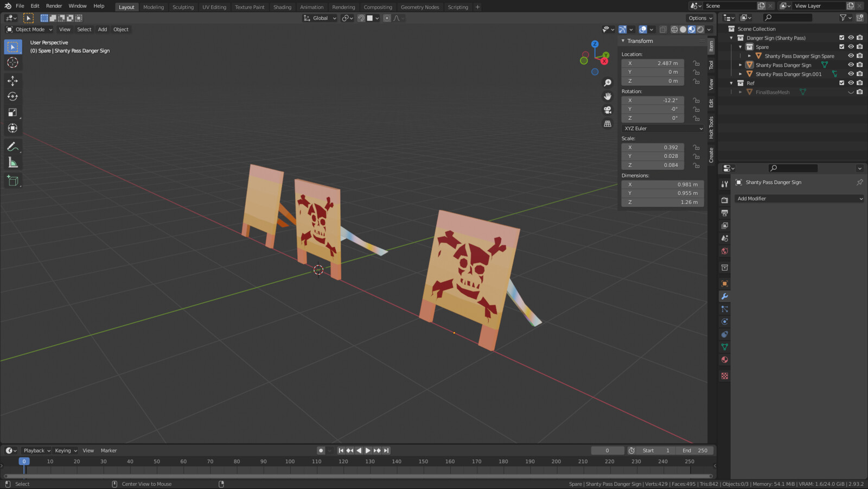
Task: Click the Options button in header
Action: (x=700, y=18)
